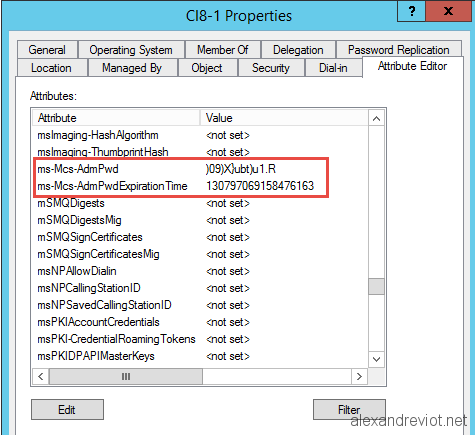
Task: Click the Value column header
Action: [284, 118]
